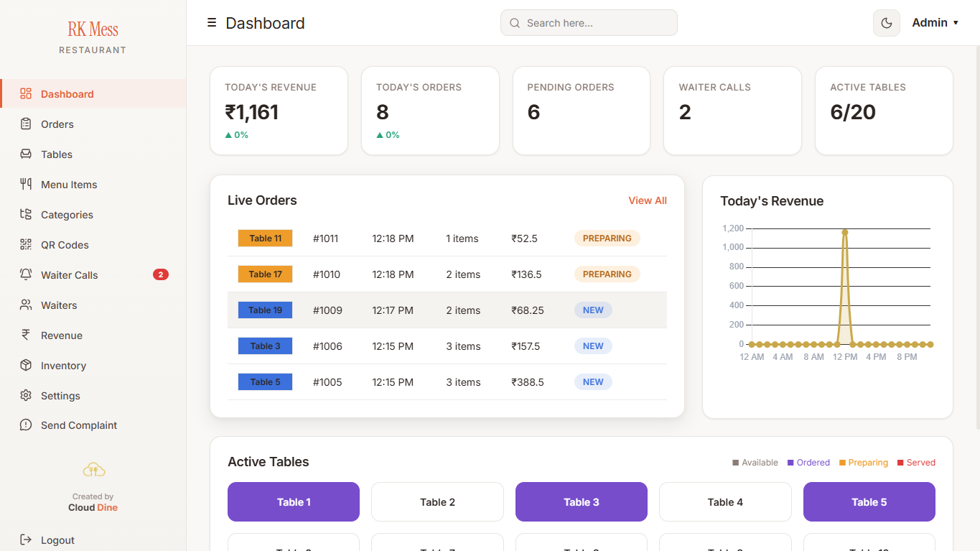Click the Waiter Calls red count badge
The width and height of the screenshot is (980, 551).
161,274
